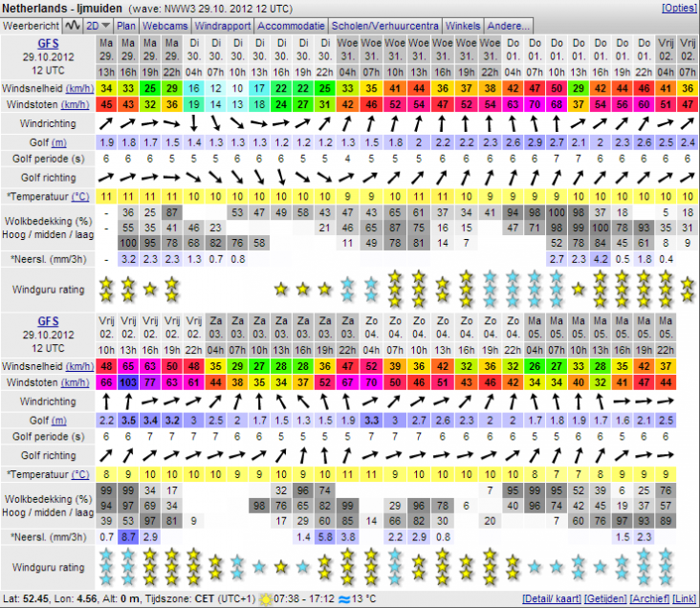Expand the 2D dropdown arrow
This screenshot has height=608, width=700.
(105, 25)
